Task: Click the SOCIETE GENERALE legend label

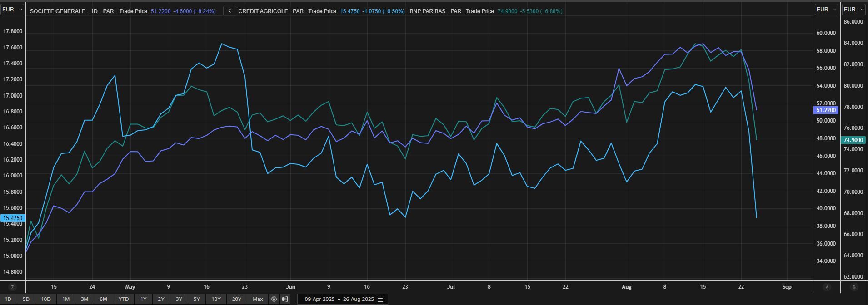Action: (x=57, y=11)
